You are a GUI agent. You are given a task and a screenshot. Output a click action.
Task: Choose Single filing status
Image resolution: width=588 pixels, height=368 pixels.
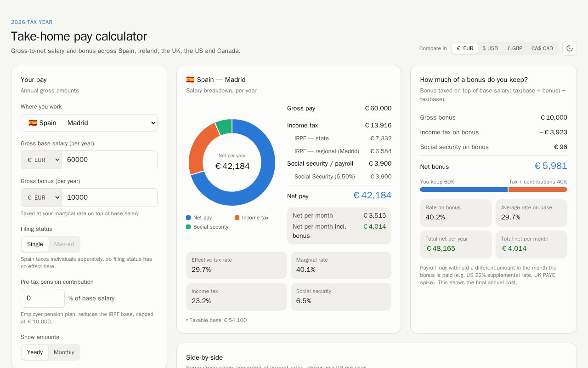pyautogui.click(x=35, y=244)
